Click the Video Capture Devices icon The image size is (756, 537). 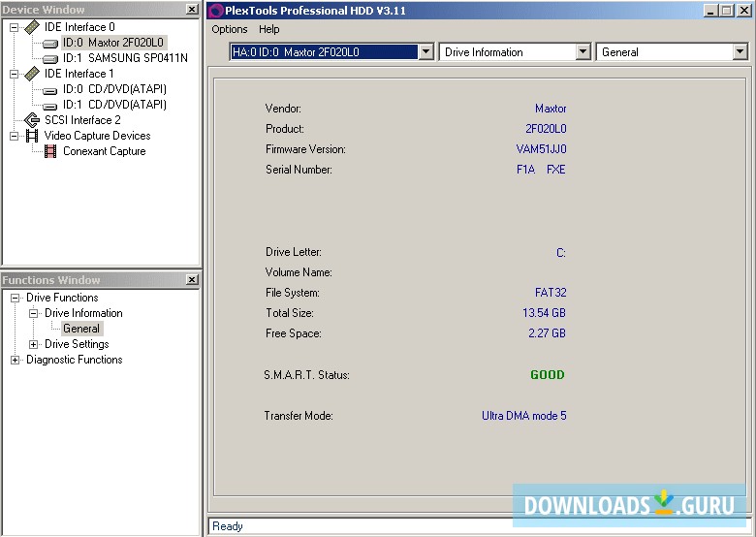[32, 136]
